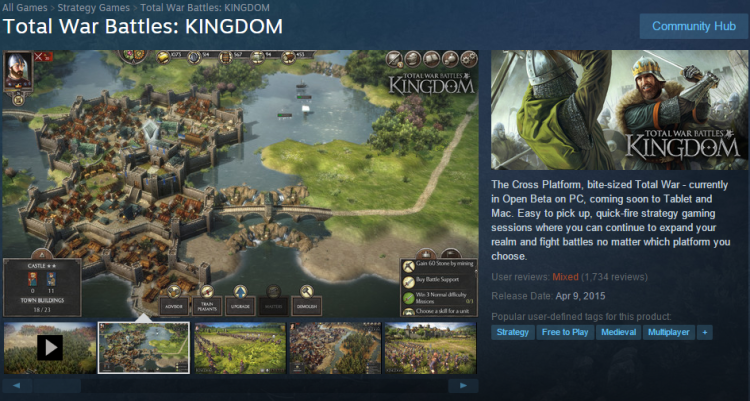Move screenshot strip back with left arrow
This screenshot has height=401, width=750.
[17, 386]
